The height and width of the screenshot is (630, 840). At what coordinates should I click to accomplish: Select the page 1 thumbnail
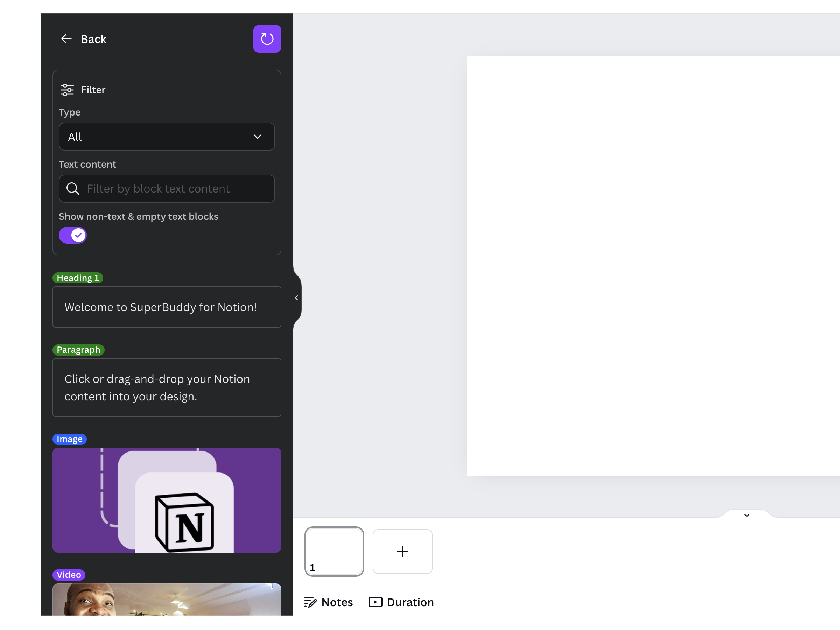pos(334,551)
